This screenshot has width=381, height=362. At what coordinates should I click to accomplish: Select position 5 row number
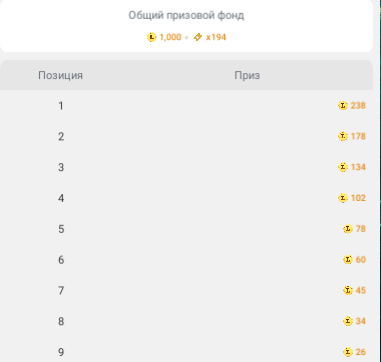[x=61, y=229]
